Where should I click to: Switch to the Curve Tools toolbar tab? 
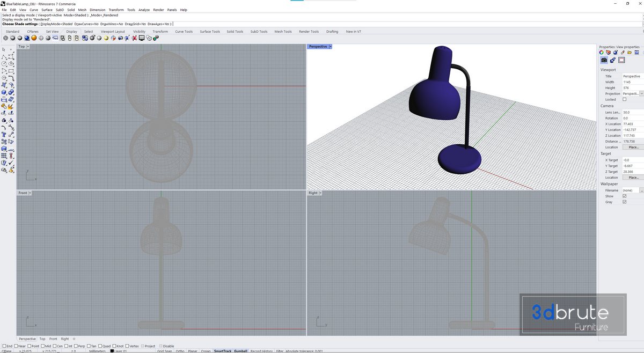[x=184, y=32]
